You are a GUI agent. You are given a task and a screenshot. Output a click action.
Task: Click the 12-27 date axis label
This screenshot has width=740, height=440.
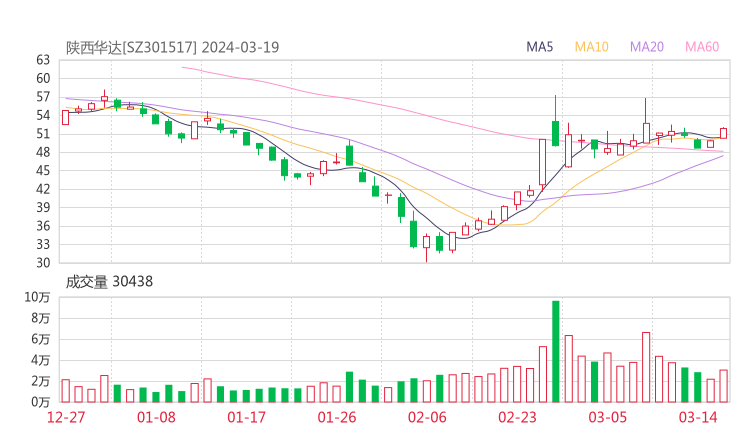click(66, 417)
